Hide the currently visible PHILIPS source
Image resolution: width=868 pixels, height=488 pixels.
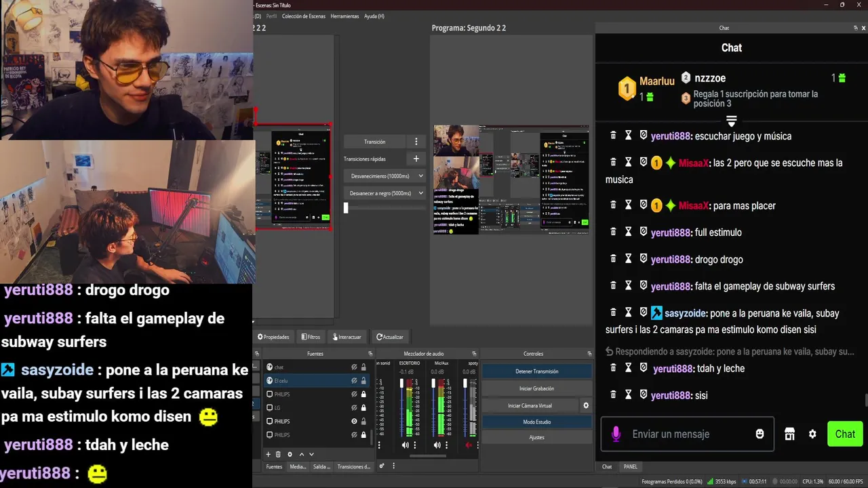point(354,421)
